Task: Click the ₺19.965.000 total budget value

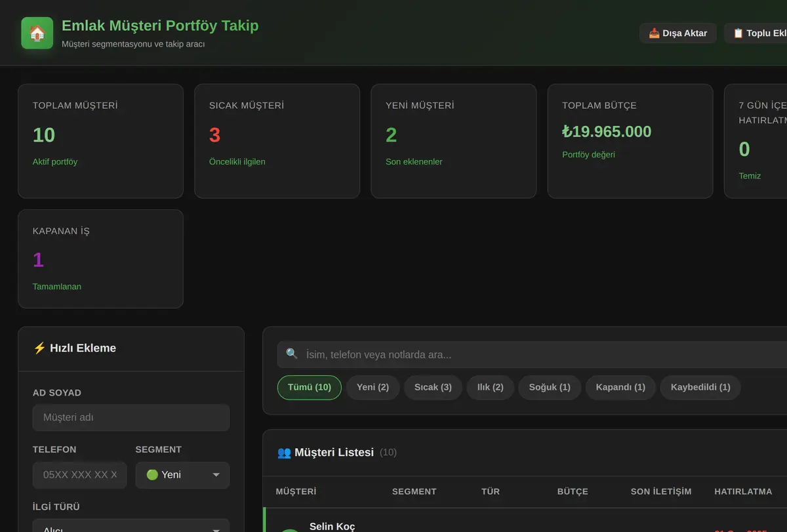Action: coord(607,132)
